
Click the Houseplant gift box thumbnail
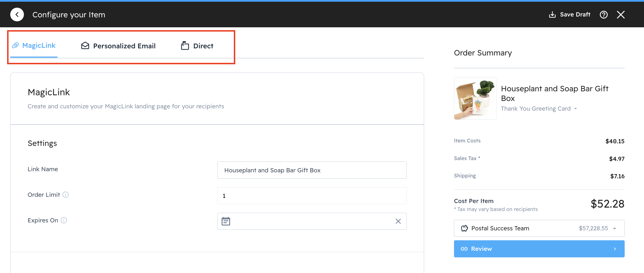475,98
